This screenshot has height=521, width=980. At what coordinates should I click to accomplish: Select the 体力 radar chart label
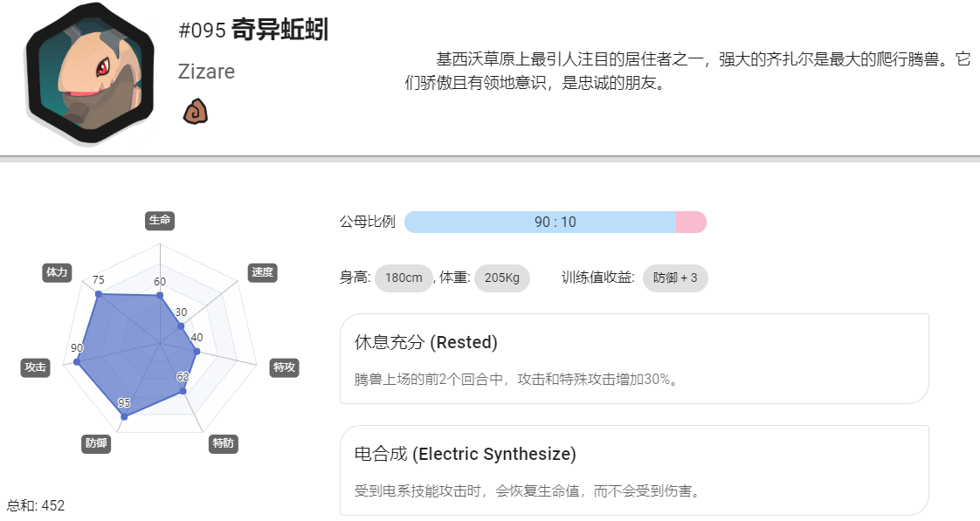click(x=56, y=272)
